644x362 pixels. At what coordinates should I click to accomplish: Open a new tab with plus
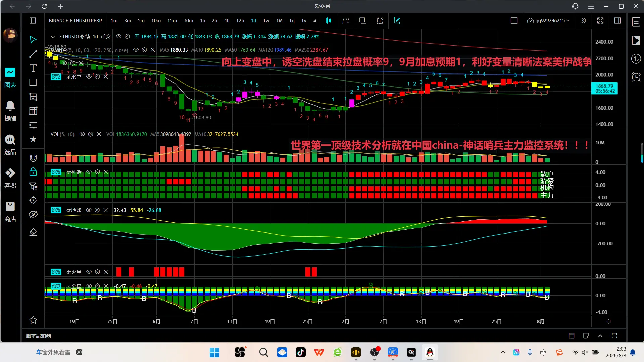coord(60,6)
